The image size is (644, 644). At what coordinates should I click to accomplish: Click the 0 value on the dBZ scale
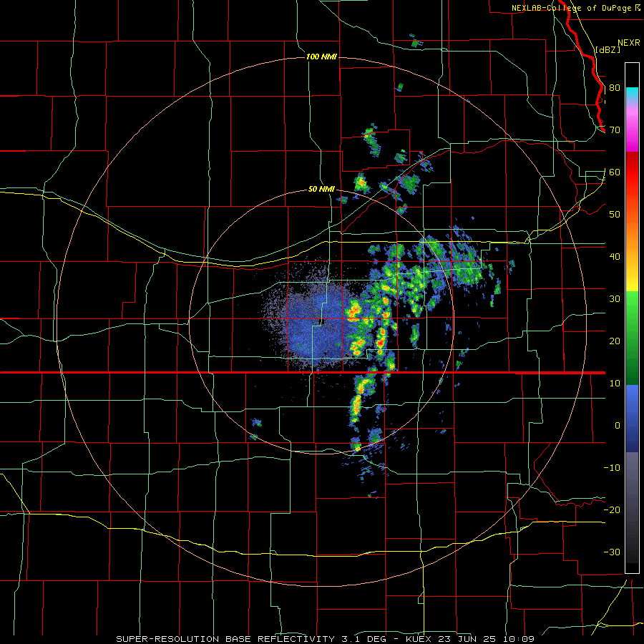pyautogui.click(x=618, y=426)
